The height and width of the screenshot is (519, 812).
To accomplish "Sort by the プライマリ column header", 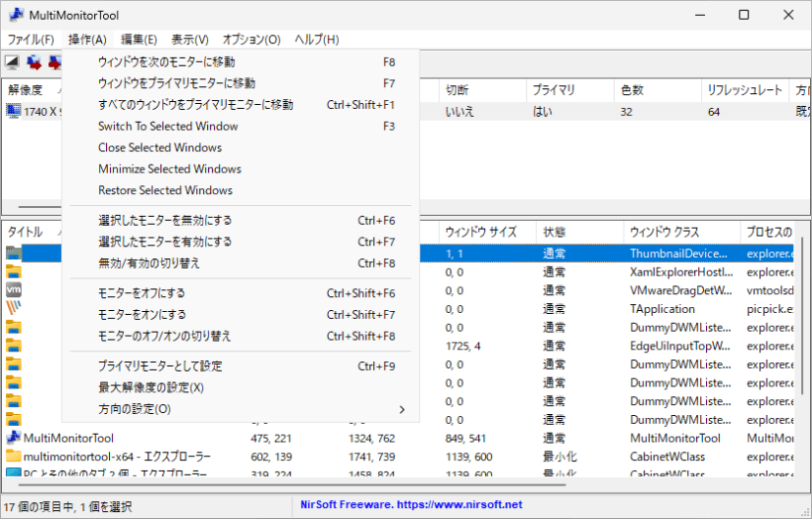I will pyautogui.click(x=569, y=90).
